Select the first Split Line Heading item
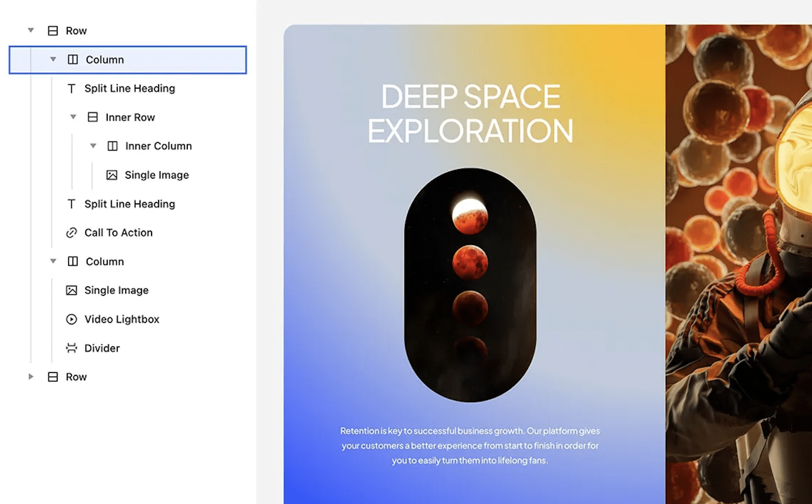812x504 pixels. point(130,89)
